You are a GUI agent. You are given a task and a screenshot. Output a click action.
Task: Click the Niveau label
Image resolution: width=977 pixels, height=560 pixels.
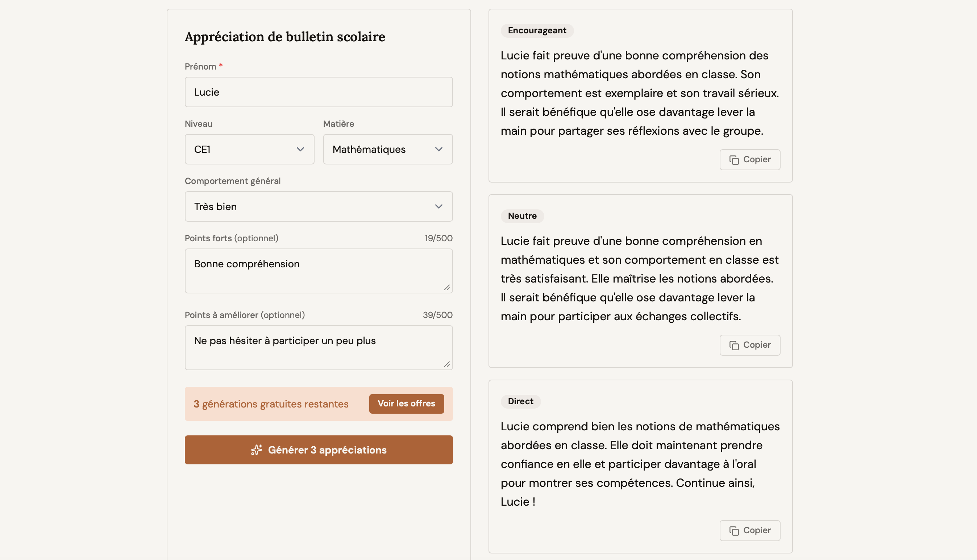click(199, 124)
